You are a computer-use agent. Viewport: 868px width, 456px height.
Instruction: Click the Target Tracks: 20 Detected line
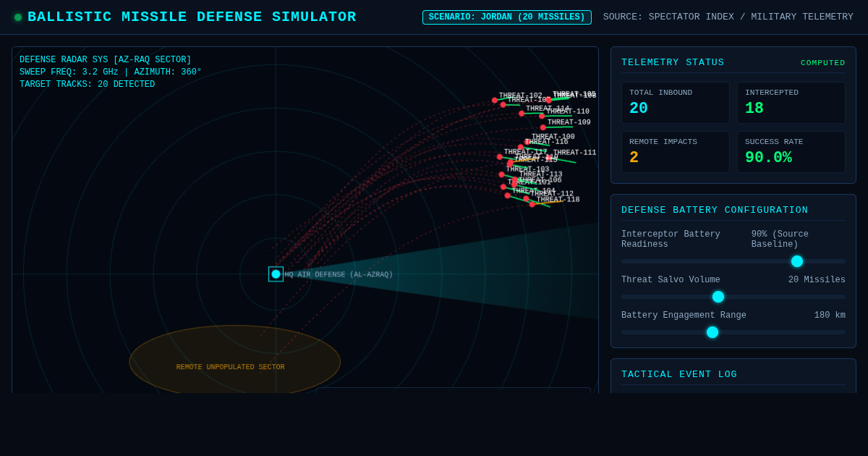click(x=87, y=85)
